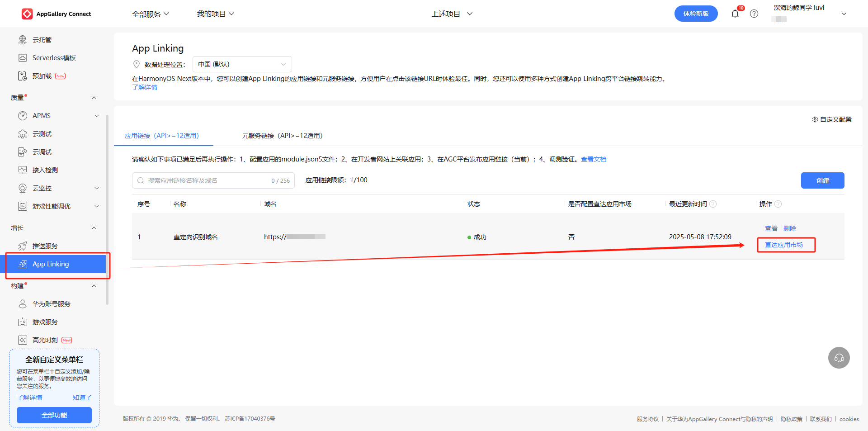Click the location pin icon by 数据处理位置
Viewport: 868px width, 431px height.
(x=137, y=64)
